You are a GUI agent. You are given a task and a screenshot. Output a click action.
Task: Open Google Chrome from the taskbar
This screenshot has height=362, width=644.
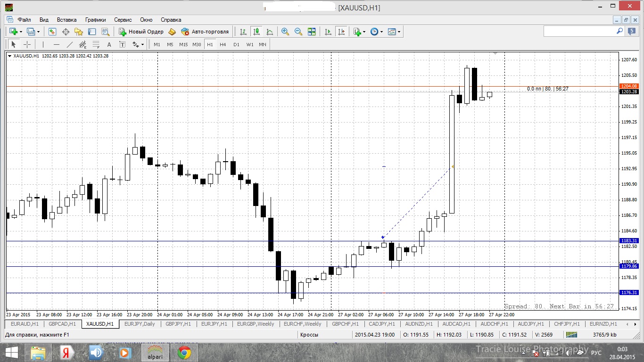click(x=184, y=352)
